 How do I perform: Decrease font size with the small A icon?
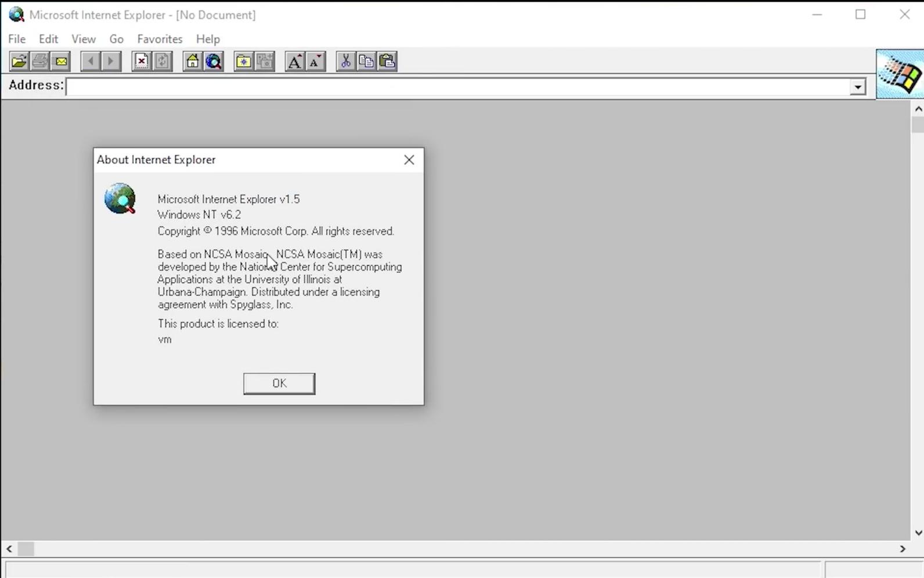[315, 61]
